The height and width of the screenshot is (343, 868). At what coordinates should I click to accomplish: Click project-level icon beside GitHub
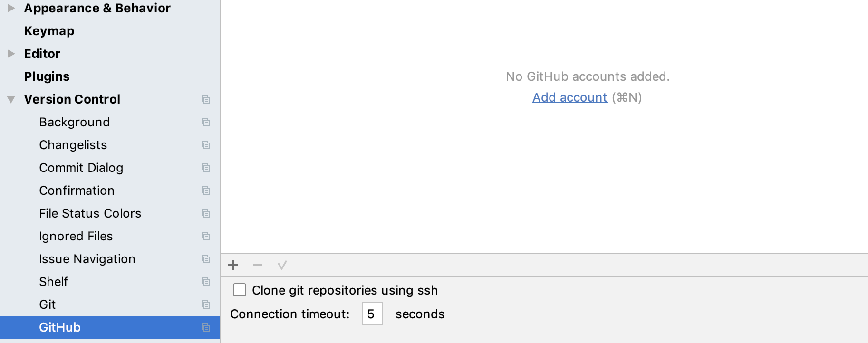[x=206, y=327]
